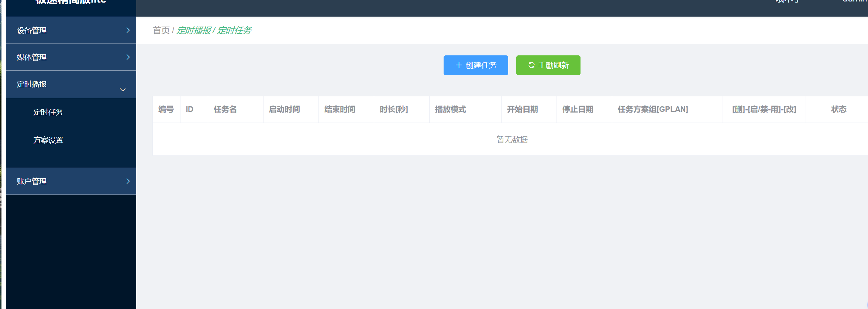Click the 定时任务 breadcrumb link

tap(234, 30)
